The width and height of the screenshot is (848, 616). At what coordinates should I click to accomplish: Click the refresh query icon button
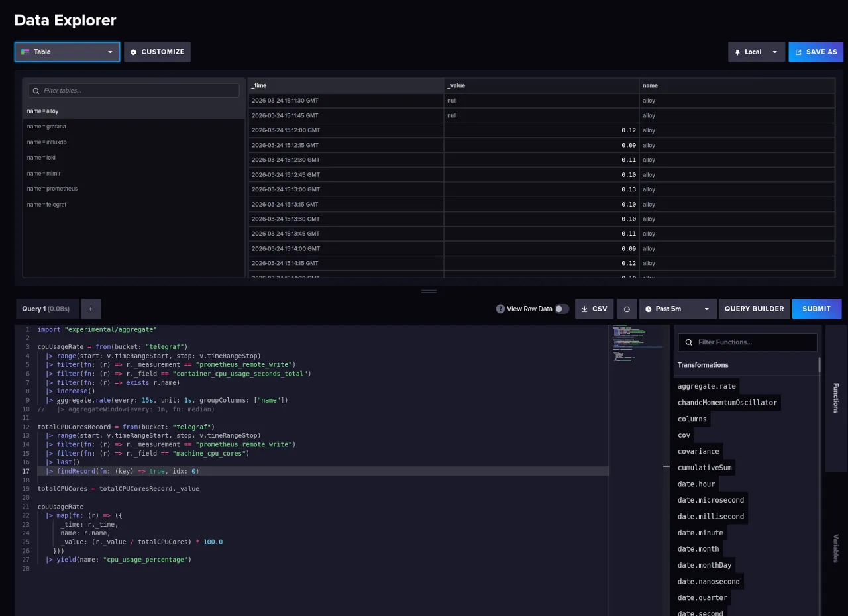627,309
